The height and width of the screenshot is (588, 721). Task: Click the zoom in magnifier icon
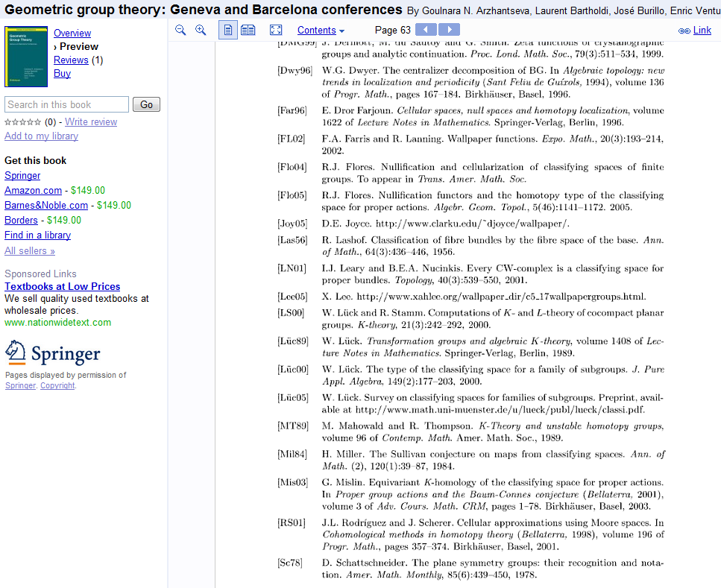[x=201, y=30]
